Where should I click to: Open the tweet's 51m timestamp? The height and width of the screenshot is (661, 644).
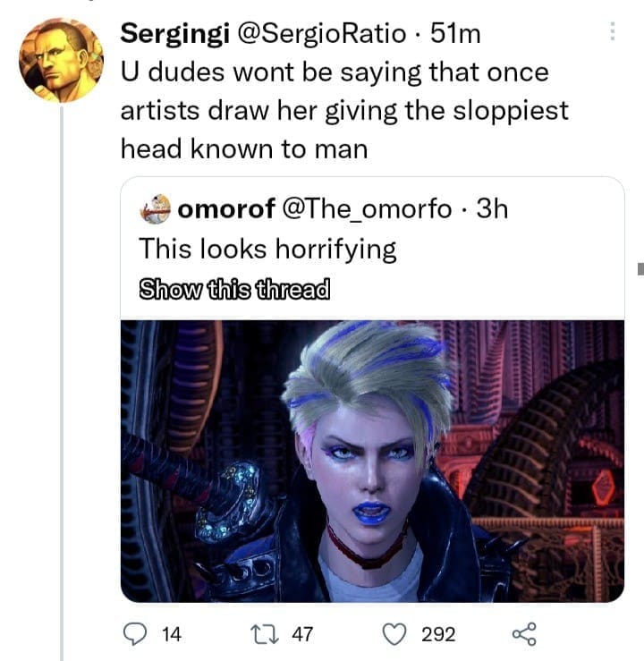point(455,34)
